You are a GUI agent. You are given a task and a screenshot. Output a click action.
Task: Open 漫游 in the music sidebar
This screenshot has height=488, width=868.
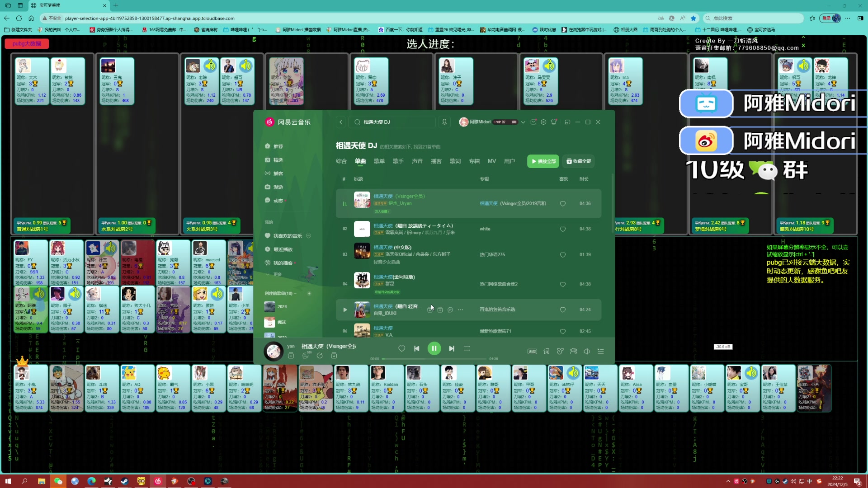274,187
